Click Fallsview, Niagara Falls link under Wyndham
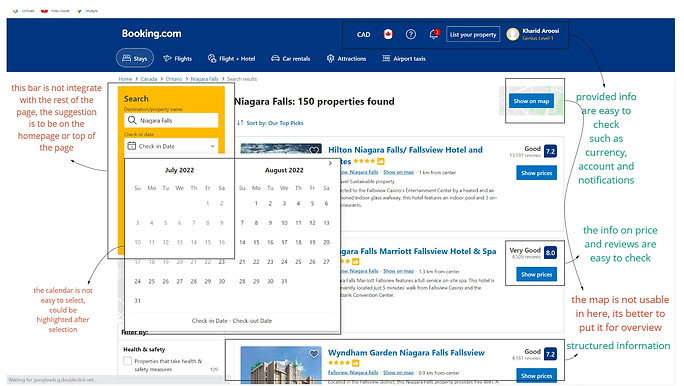Screen dimensions: 684x386 click(x=353, y=372)
